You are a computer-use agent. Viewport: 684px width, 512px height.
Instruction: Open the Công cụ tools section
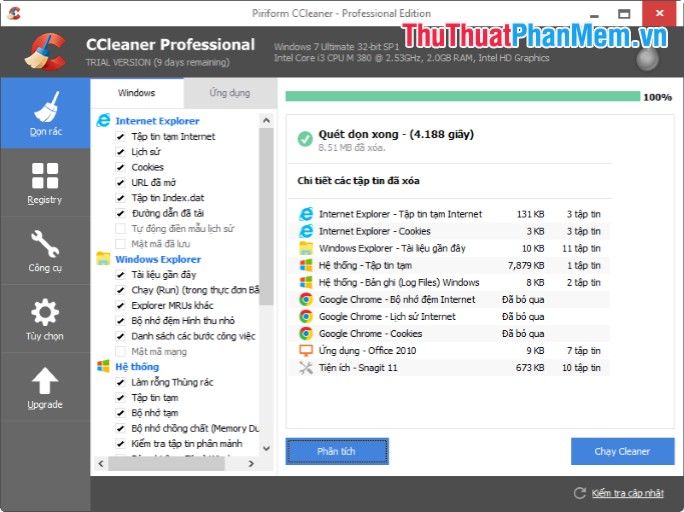[45, 251]
